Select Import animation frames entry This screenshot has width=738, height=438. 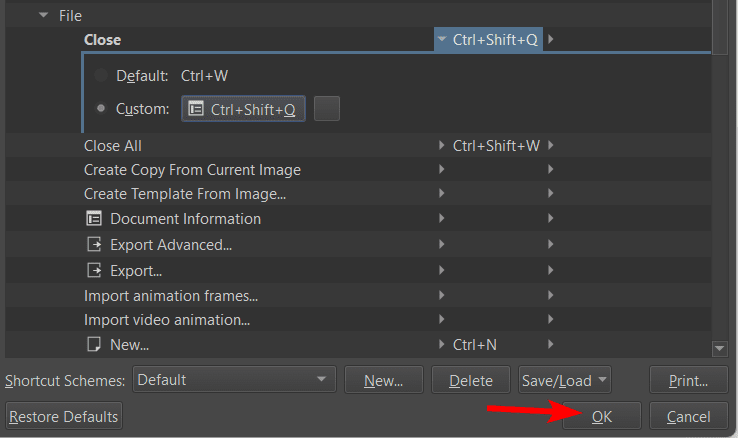tap(171, 295)
